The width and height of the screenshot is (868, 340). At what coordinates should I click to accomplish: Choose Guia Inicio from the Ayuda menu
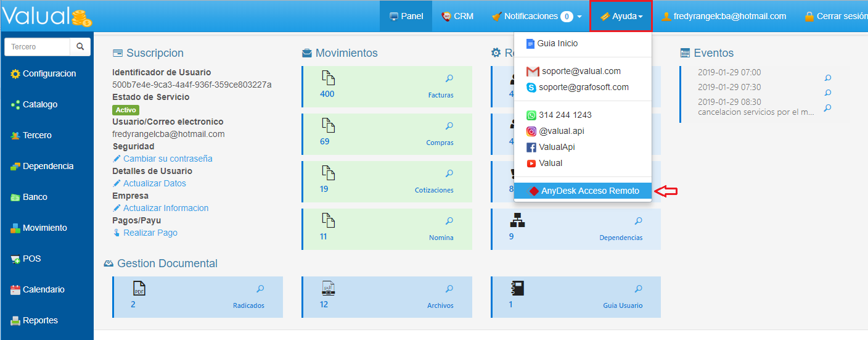click(557, 44)
